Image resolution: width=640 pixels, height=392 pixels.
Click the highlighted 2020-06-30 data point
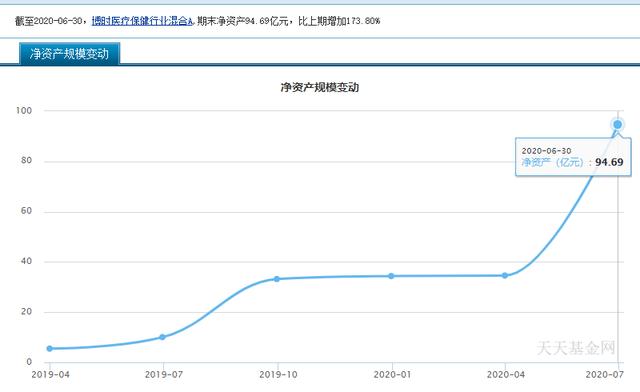pyautogui.click(x=618, y=124)
